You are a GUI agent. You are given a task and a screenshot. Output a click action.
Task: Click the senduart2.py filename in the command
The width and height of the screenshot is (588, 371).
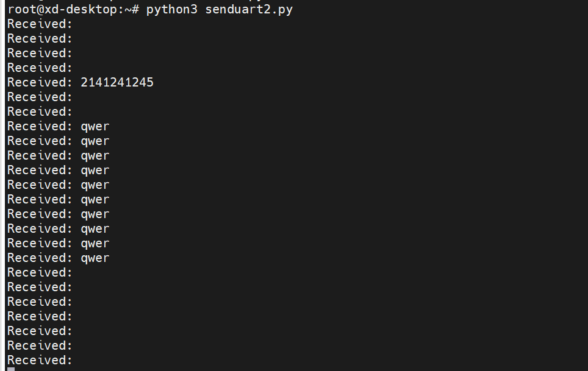pyautogui.click(x=249, y=9)
